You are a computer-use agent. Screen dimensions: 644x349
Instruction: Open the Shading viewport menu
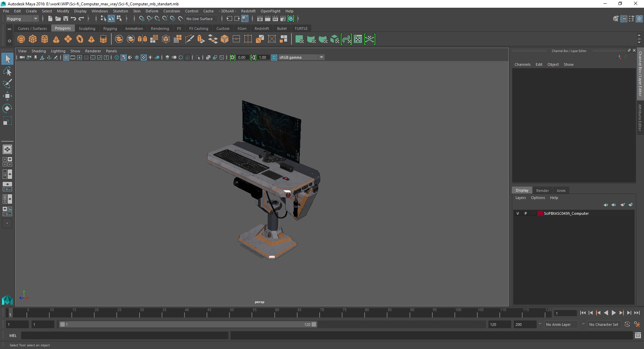click(x=39, y=51)
